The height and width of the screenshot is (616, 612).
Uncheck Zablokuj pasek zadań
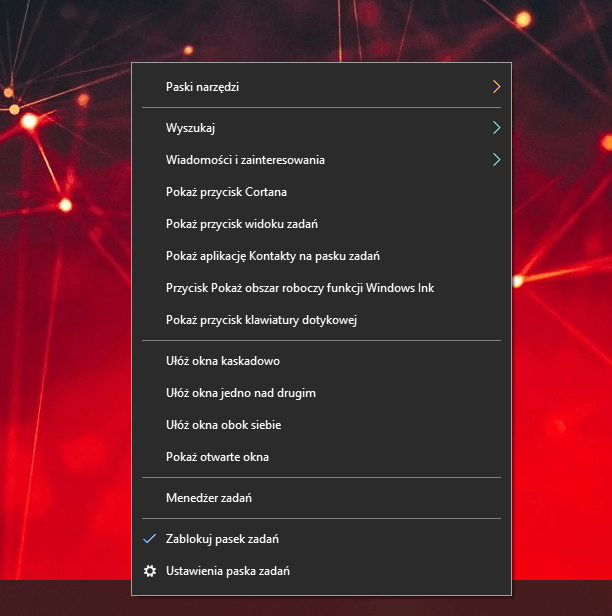tap(321, 539)
